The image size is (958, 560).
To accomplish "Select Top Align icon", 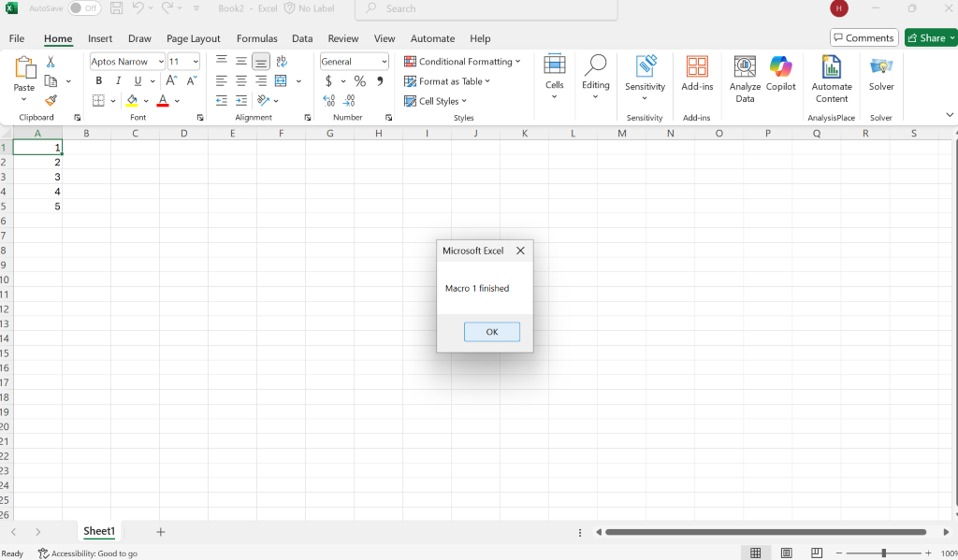I will pos(222,61).
